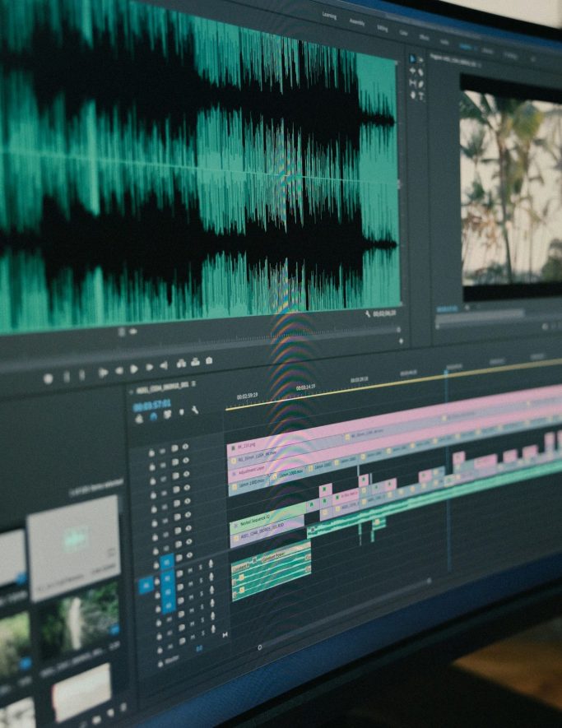The width and height of the screenshot is (562, 728).
Task: Switch to the Audio workspace
Action: tap(444, 42)
